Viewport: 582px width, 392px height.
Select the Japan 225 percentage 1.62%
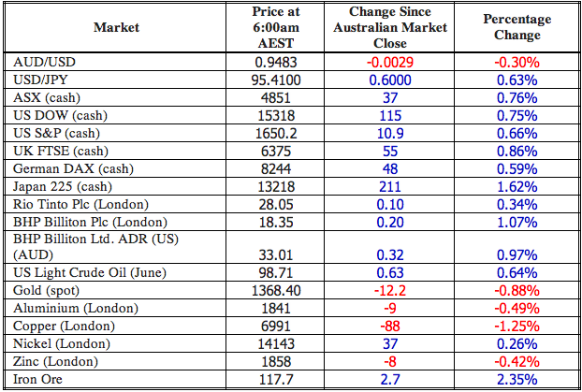[517, 186]
